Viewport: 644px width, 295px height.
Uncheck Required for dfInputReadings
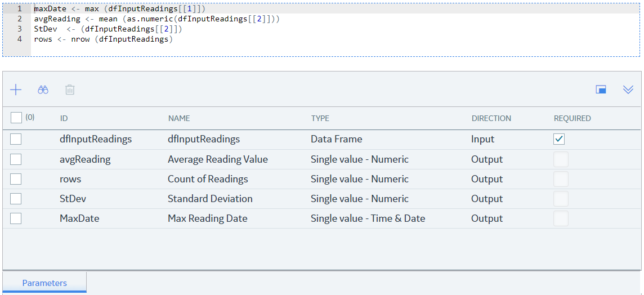[559, 139]
